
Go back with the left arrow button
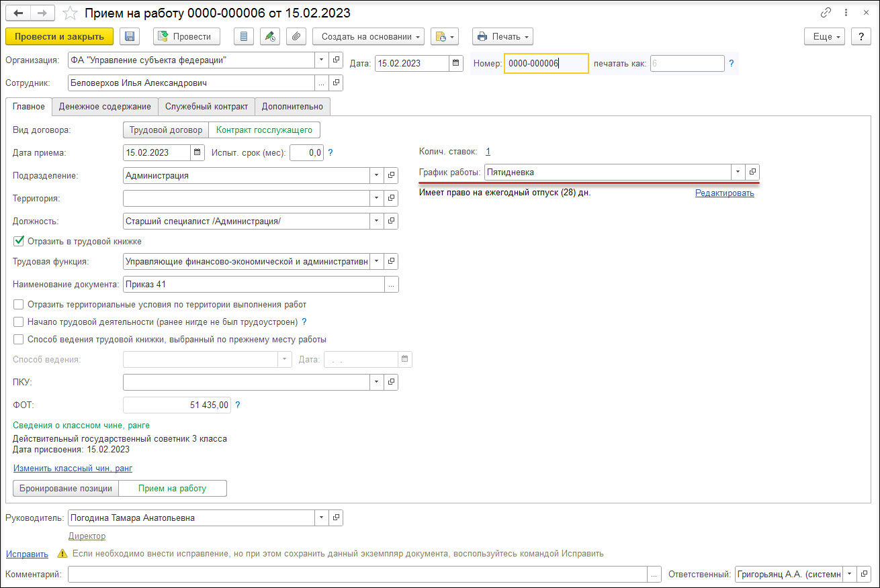click(x=18, y=13)
